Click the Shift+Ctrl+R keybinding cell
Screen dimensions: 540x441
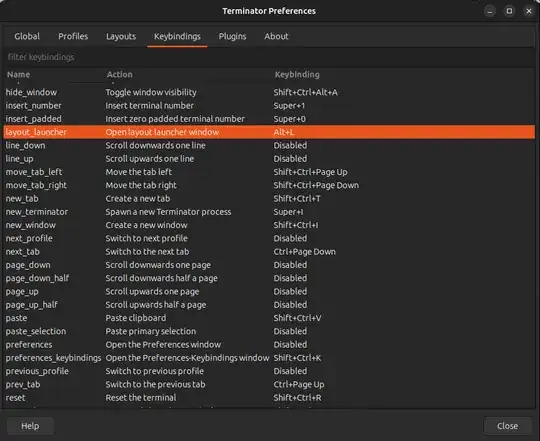[x=297, y=398]
